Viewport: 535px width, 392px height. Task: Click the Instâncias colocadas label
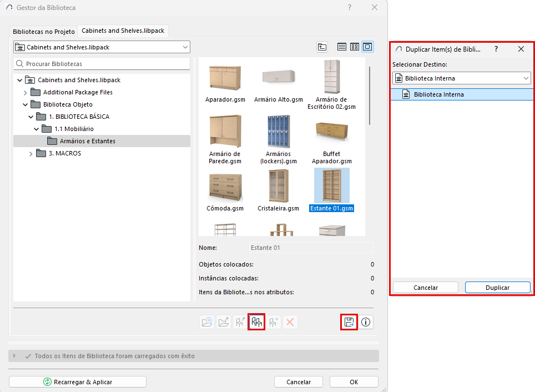point(228,278)
